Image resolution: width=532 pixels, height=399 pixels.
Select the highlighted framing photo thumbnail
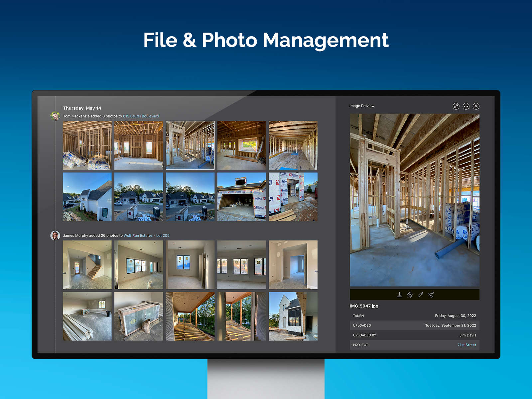(190, 145)
